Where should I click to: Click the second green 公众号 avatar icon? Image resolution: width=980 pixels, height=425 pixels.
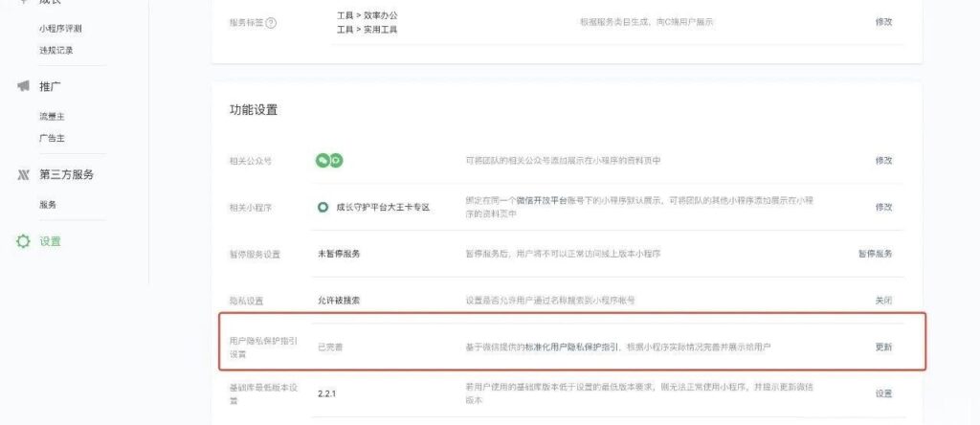[x=336, y=161]
